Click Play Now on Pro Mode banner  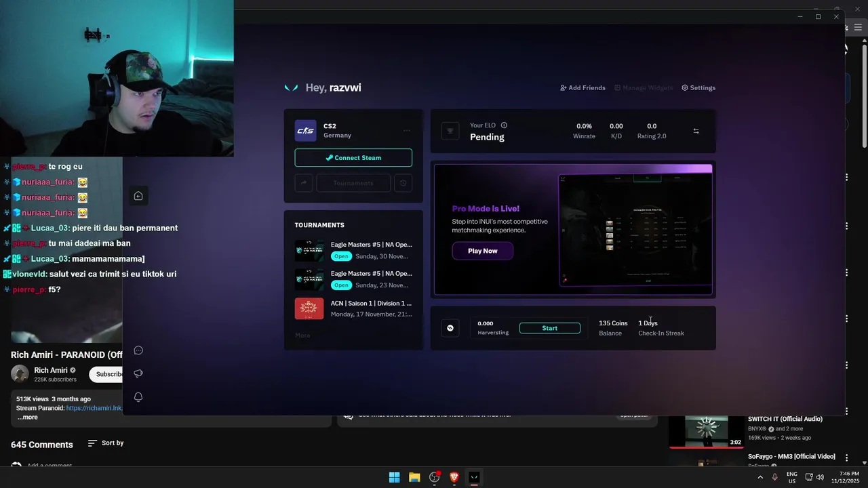[x=483, y=251]
